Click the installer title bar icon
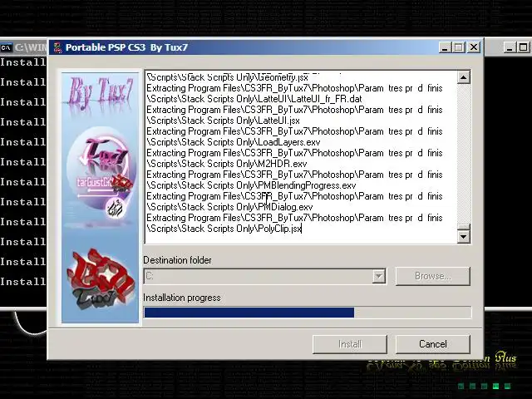Screen dimensions: 532x399 coord(57,47)
